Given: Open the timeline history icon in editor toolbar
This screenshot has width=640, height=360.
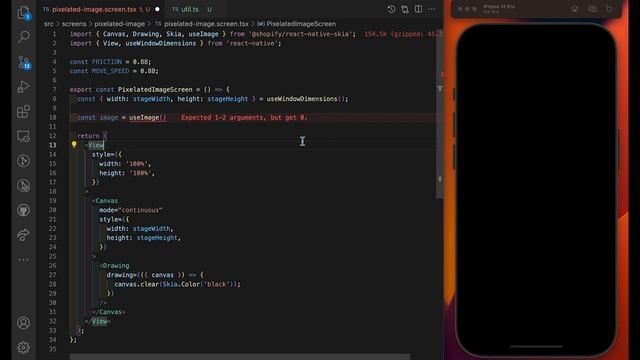Looking at the screenshot, I should pyautogui.click(x=391, y=9).
